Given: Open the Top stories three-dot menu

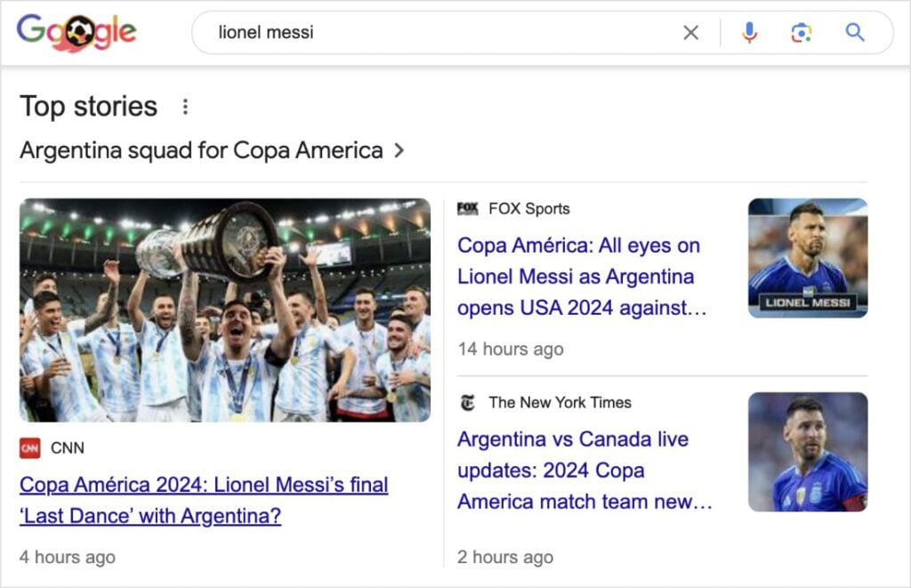Looking at the screenshot, I should (185, 106).
